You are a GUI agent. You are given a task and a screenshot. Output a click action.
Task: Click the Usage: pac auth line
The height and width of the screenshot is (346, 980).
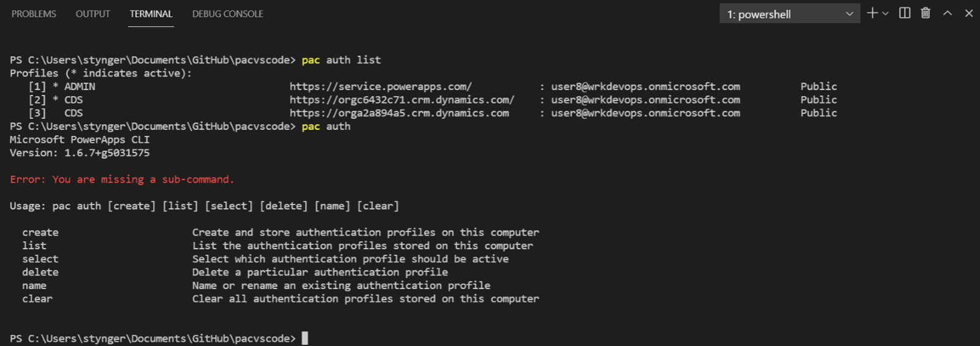(x=204, y=206)
